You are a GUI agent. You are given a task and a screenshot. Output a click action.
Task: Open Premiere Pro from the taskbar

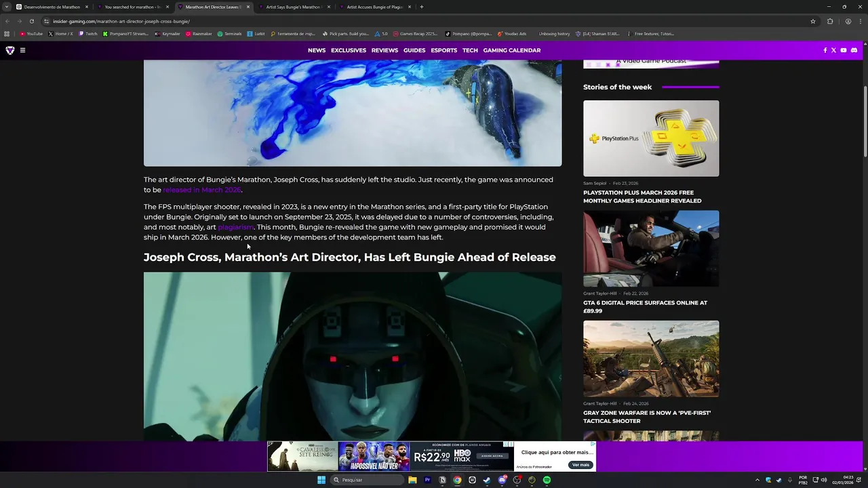tap(427, 480)
